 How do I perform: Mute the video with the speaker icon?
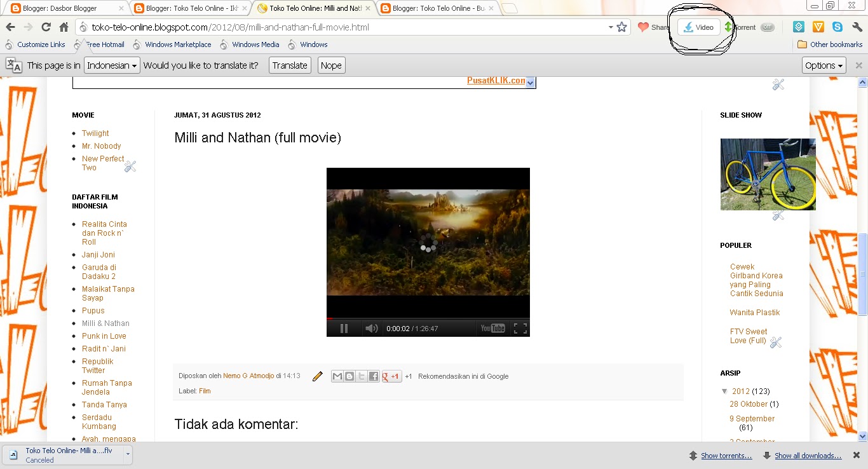[371, 329]
